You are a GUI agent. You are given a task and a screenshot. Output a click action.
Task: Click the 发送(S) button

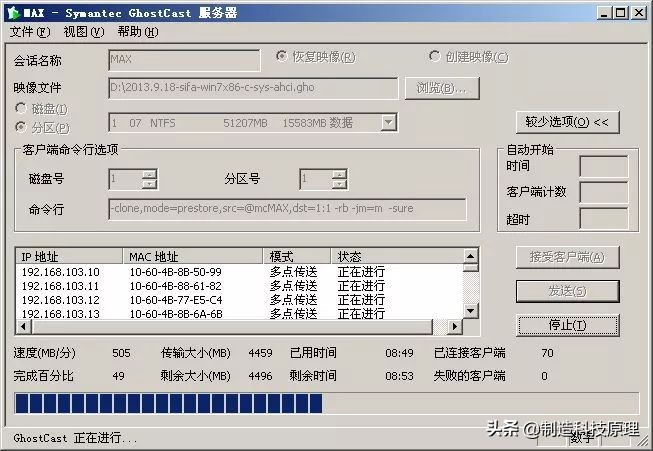[x=567, y=291]
